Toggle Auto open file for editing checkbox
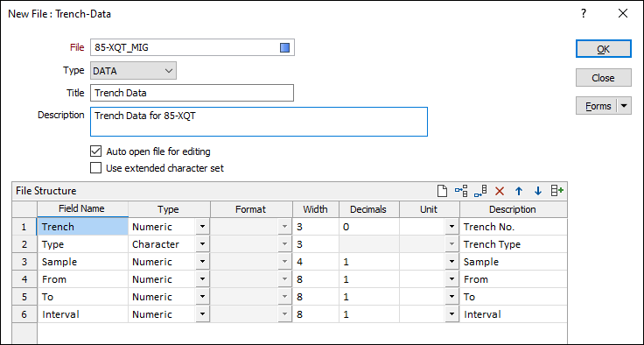 95,151
